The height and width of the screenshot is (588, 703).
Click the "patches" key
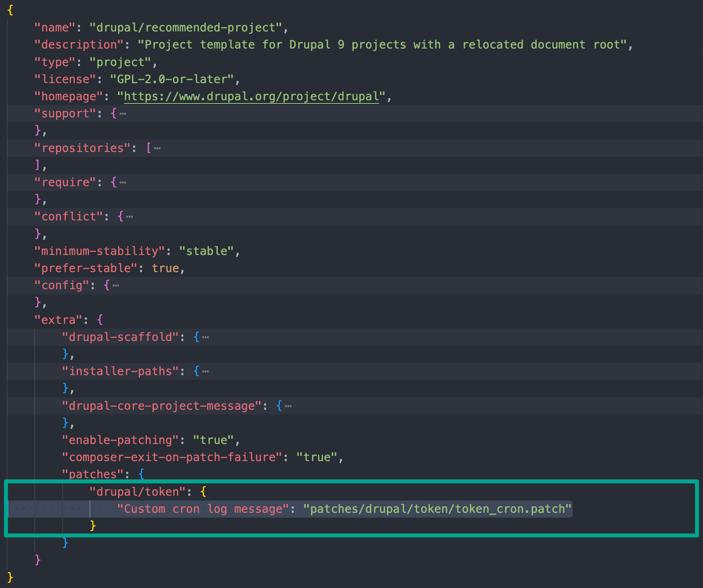click(x=93, y=475)
